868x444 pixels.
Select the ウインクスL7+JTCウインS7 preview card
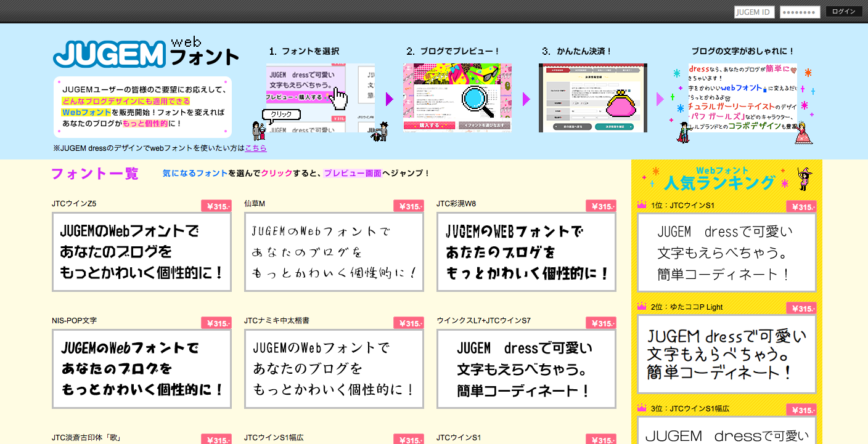click(x=526, y=369)
